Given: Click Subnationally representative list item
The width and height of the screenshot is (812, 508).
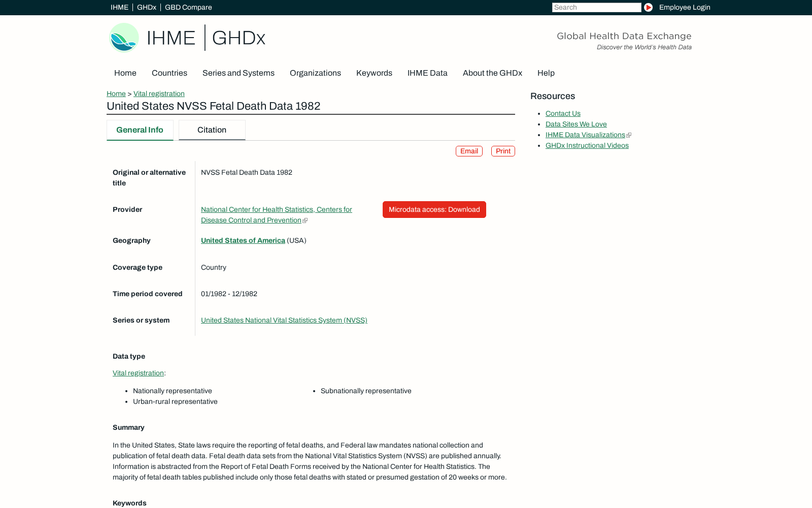Looking at the screenshot, I should [x=366, y=391].
